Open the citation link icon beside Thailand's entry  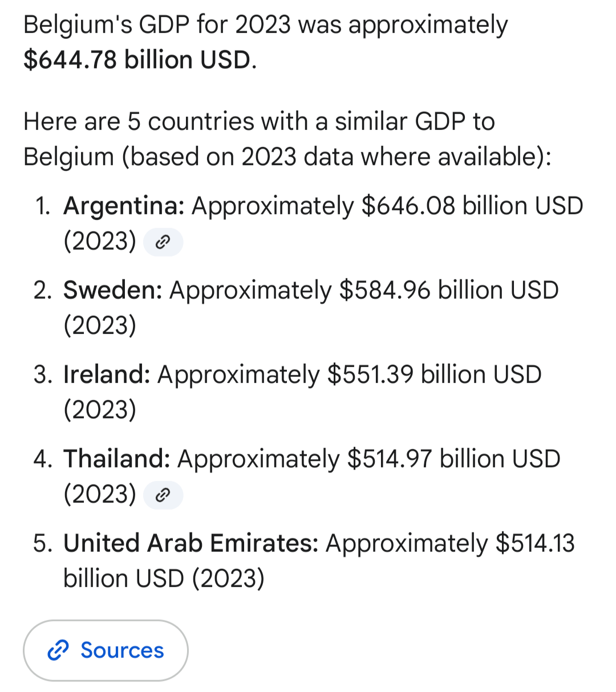(163, 495)
